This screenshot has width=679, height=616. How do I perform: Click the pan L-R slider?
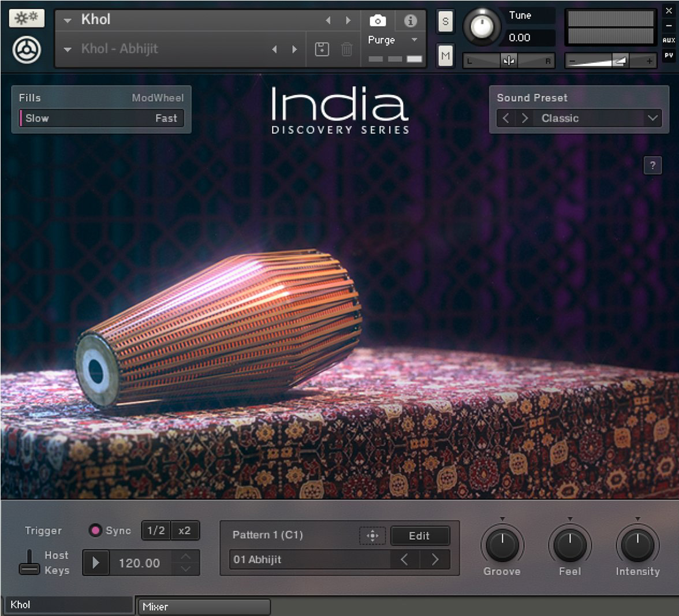(509, 61)
